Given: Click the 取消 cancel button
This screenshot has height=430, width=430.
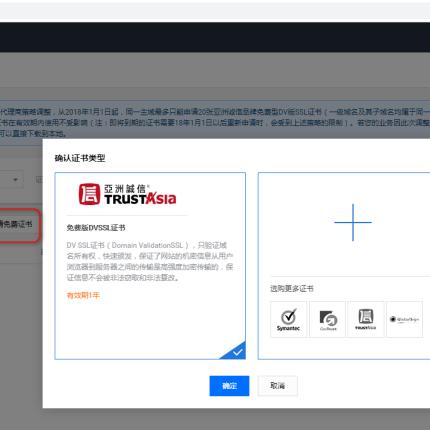Looking at the screenshot, I should click(277, 386).
